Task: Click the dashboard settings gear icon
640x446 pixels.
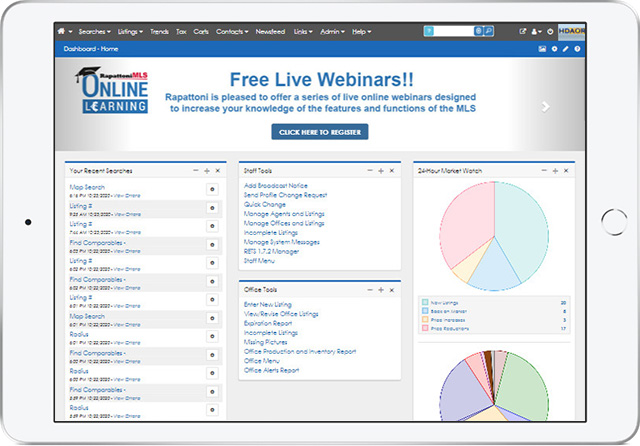Action: click(x=554, y=48)
